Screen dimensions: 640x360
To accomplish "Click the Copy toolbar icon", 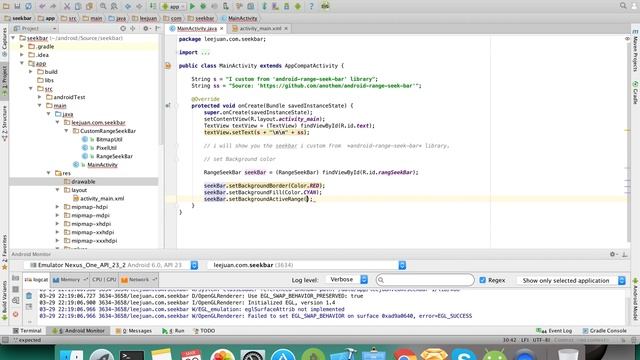I will 78,6.
